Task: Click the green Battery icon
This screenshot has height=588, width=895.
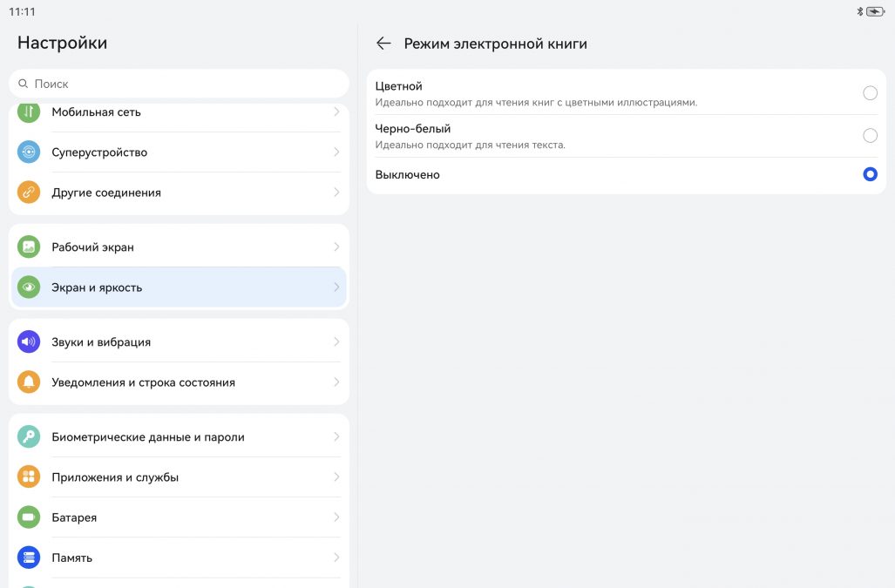Action: pos(29,517)
